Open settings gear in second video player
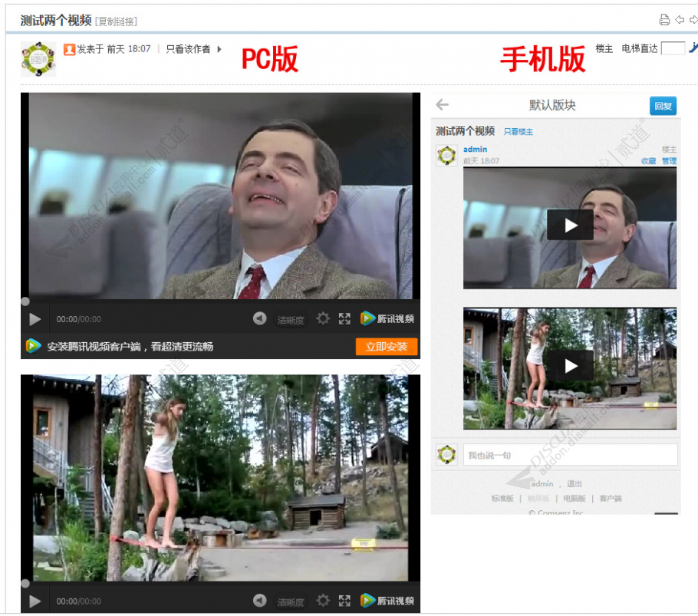 coord(323,601)
